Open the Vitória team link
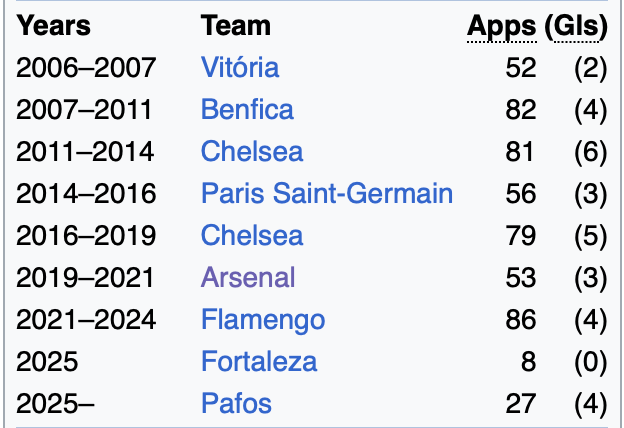Image resolution: width=624 pixels, height=428 pixels. click(x=240, y=67)
